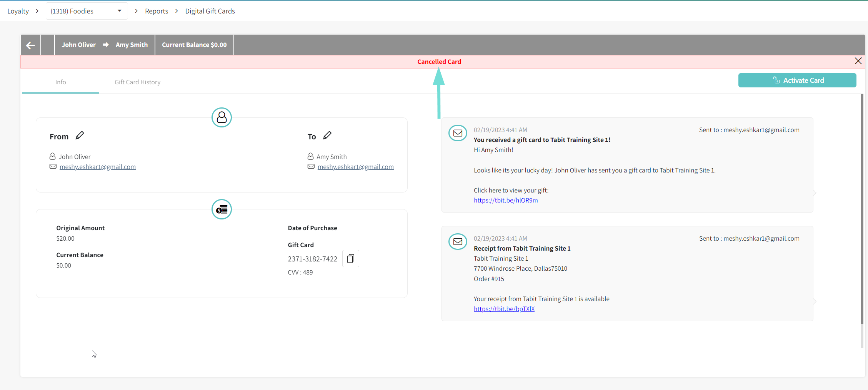Click the user icon beside John Oliver

[53, 156]
